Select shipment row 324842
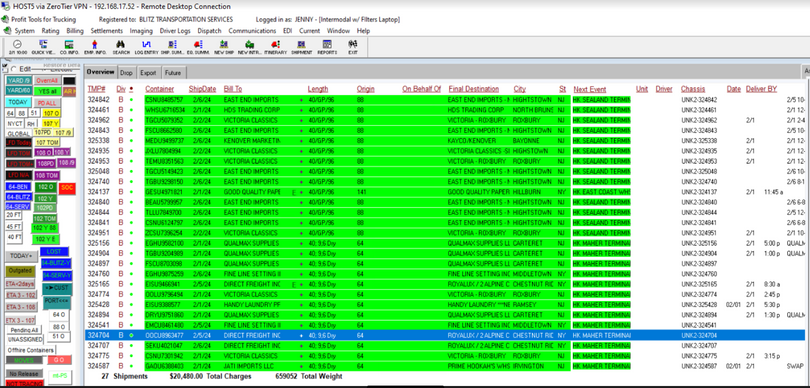Image resolution: width=810 pixels, height=388 pixels. 446,99
